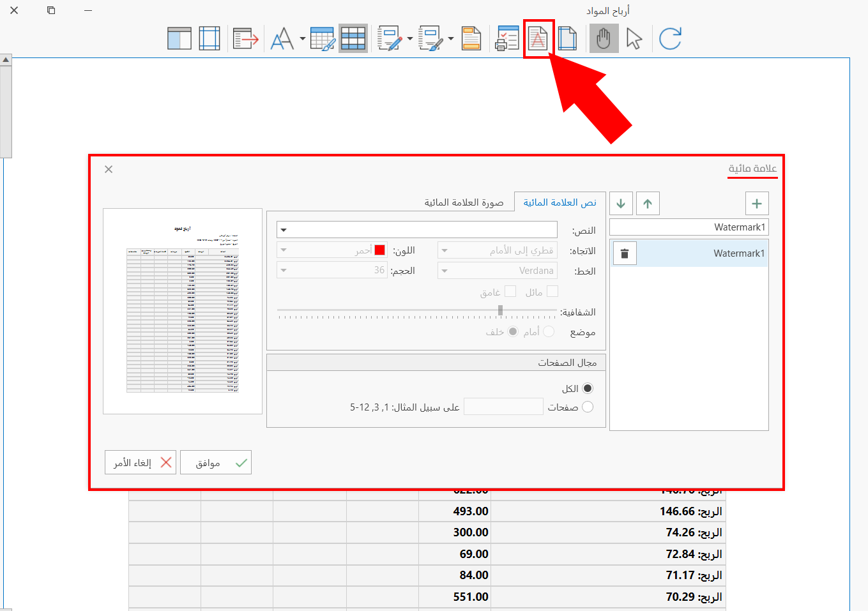This screenshot has height=611, width=868.
Task: Expand the arrow next to the pencil edit icon
Action: (409, 39)
